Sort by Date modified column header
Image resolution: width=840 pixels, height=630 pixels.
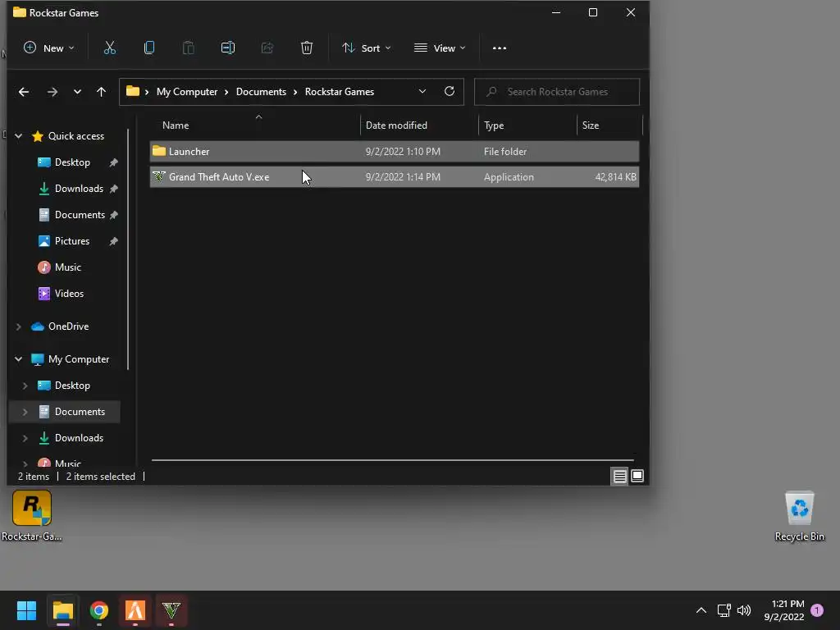click(419, 126)
